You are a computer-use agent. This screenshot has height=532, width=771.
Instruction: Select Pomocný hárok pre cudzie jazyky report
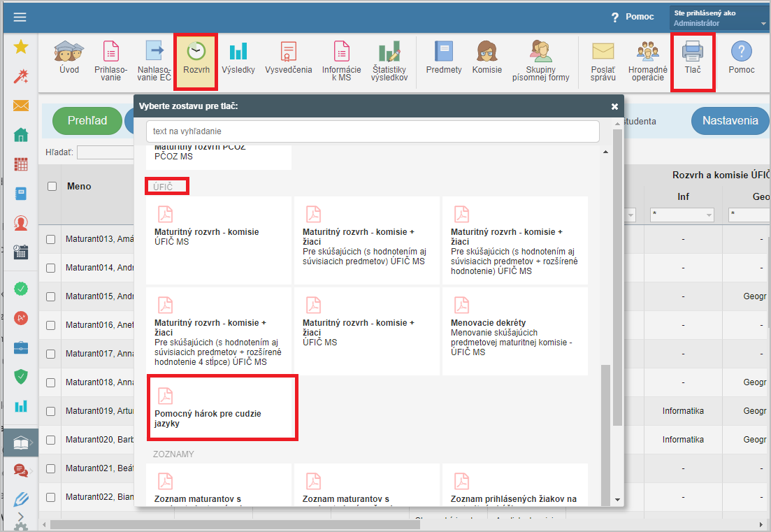[x=222, y=408]
